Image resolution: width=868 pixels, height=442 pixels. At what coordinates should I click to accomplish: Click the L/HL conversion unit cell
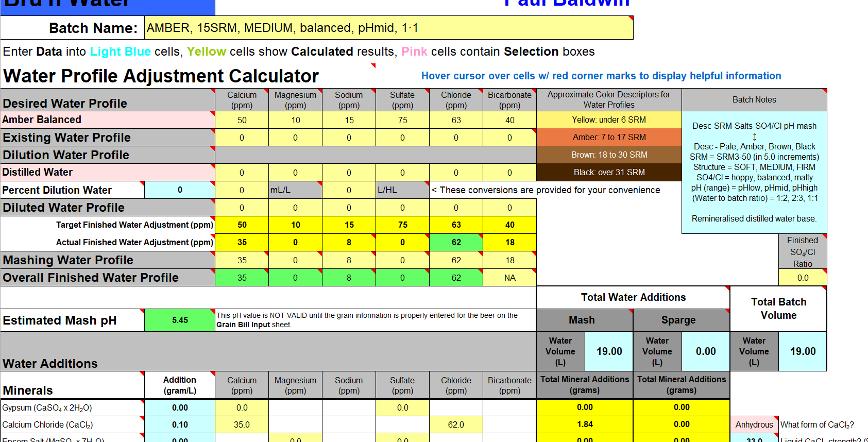(x=402, y=190)
